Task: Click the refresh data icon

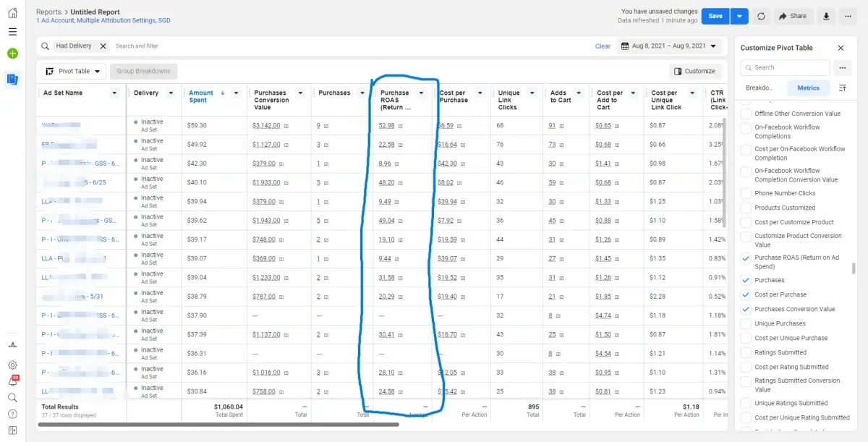Action: 761,16
